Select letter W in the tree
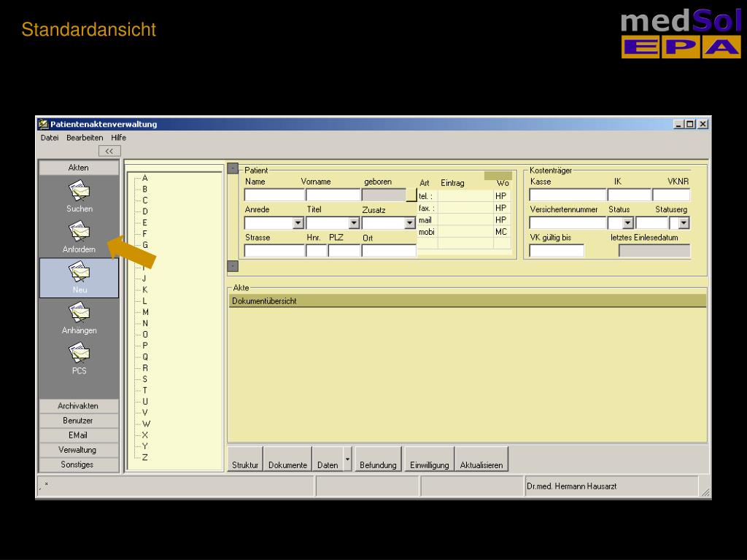Viewport: 747px width, 560px height. click(146, 424)
